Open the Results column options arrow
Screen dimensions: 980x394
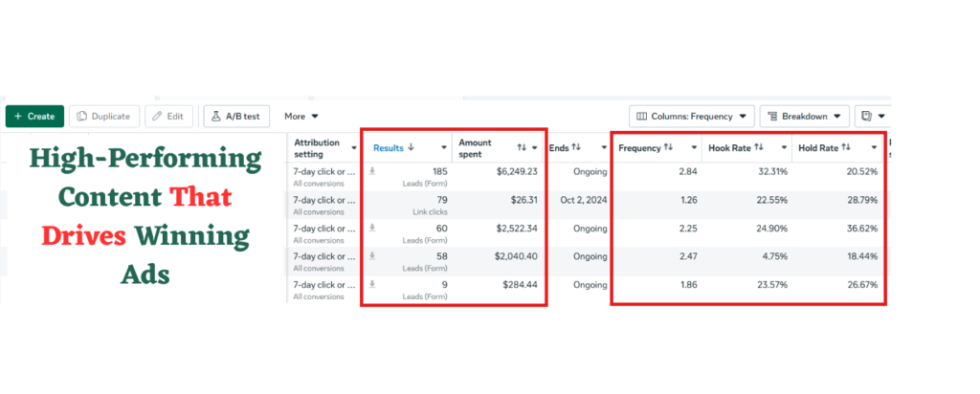point(444,148)
